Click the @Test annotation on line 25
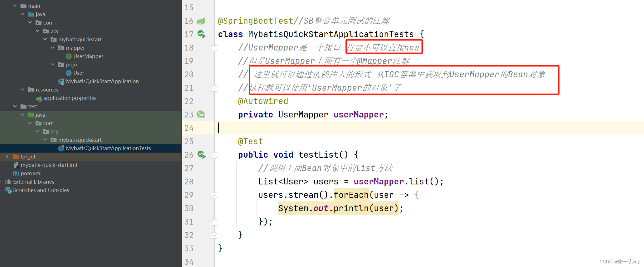The width and height of the screenshot is (644, 267). tap(250, 141)
